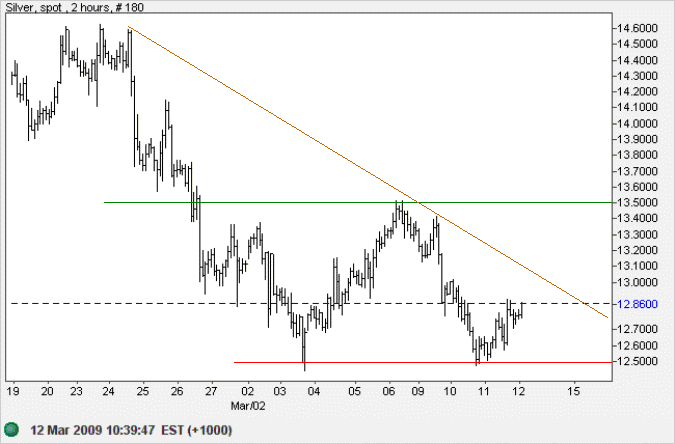Click date axis label 15
The height and width of the screenshot is (444, 675).
pos(573,391)
